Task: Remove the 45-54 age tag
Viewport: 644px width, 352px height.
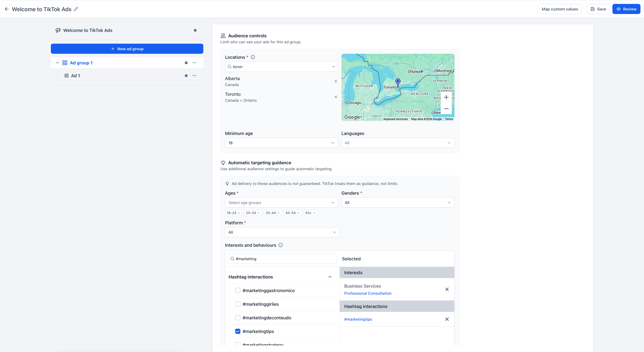Action: 298,213
